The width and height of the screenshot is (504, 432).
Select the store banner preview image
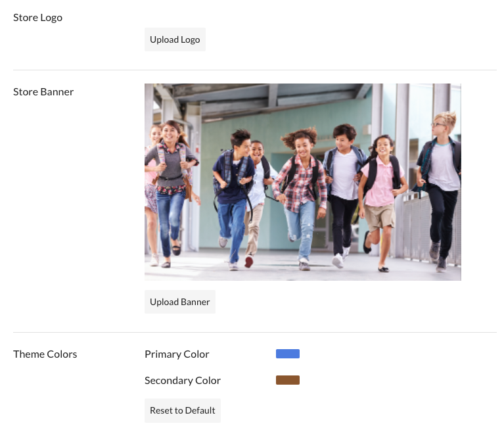pos(302,182)
